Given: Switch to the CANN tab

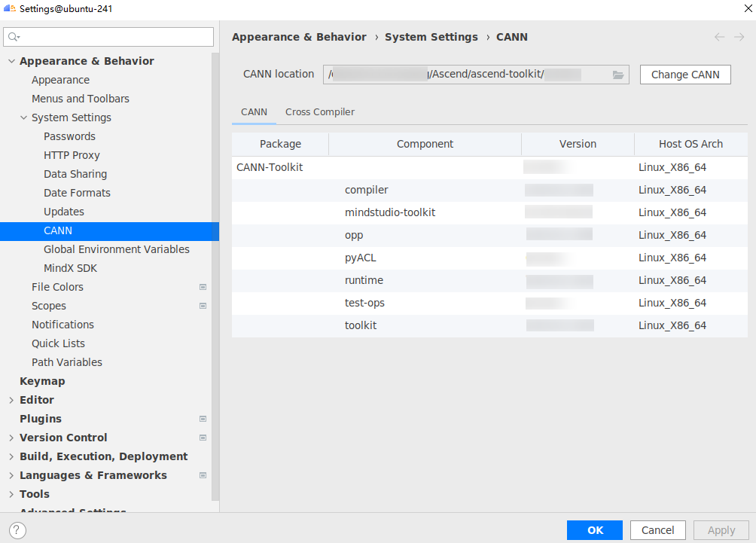Looking at the screenshot, I should [254, 112].
